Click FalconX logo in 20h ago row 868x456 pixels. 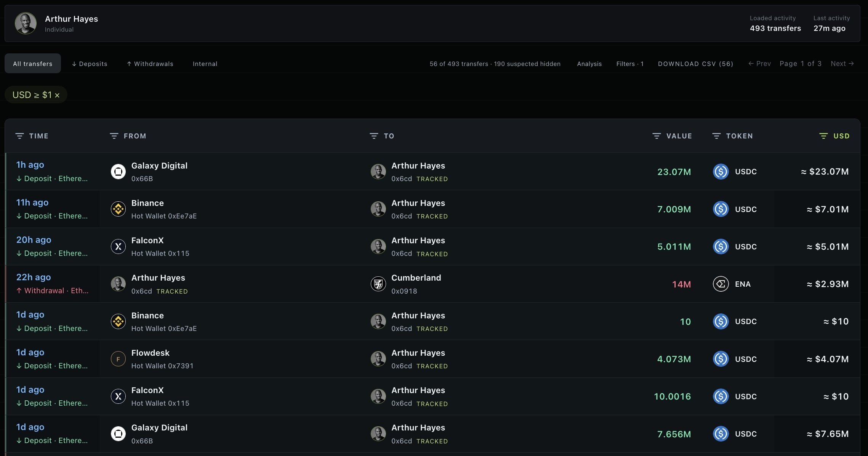(x=118, y=246)
